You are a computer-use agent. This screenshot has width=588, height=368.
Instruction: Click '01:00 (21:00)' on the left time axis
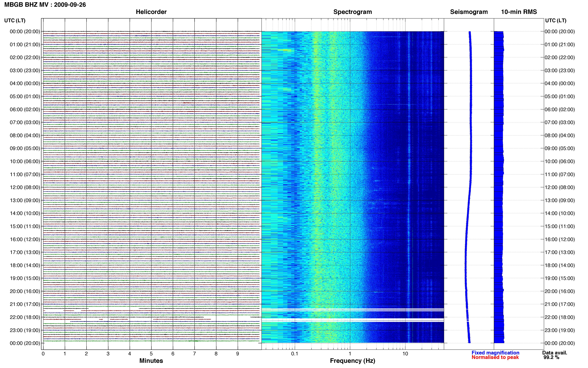pyautogui.click(x=25, y=45)
